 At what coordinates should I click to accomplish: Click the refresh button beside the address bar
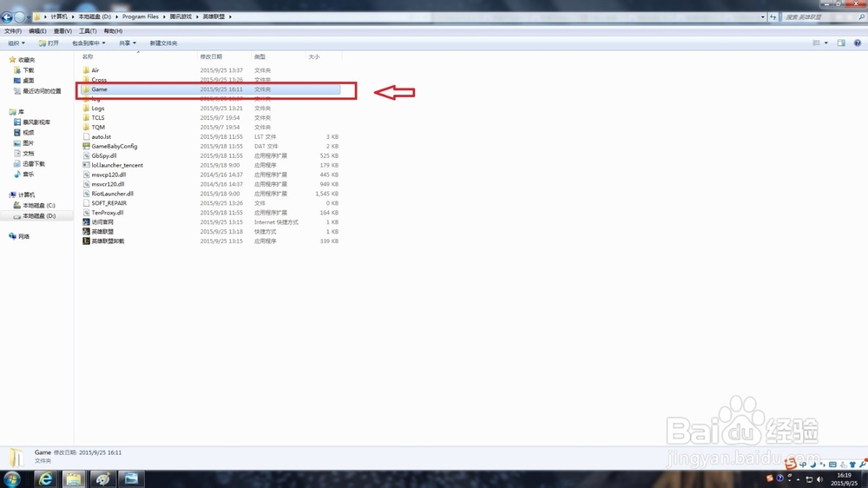click(x=773, y=17)
